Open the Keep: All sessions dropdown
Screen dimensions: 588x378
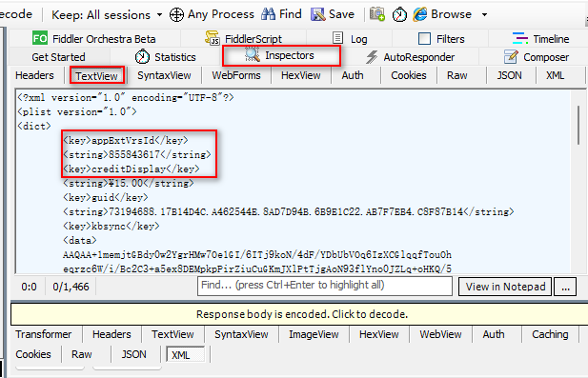pos(107,14)
